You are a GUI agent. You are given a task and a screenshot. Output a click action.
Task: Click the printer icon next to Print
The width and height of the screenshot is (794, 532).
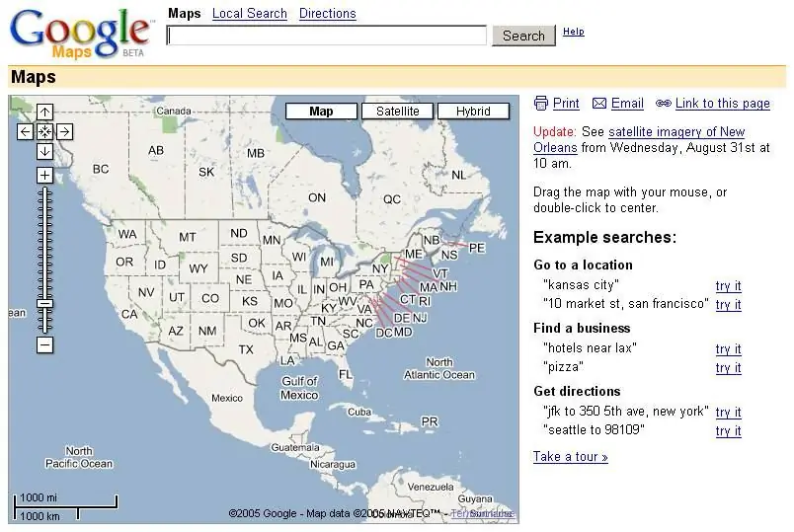541,104
